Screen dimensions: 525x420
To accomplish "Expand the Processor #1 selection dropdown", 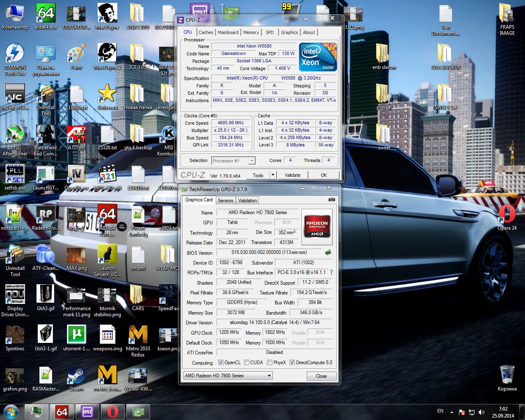I will tap(252, 161).
